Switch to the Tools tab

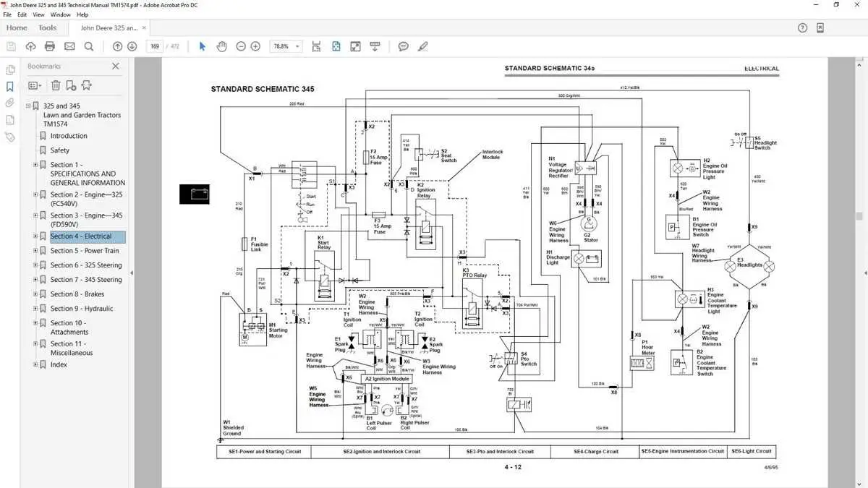tap(48, 27)
